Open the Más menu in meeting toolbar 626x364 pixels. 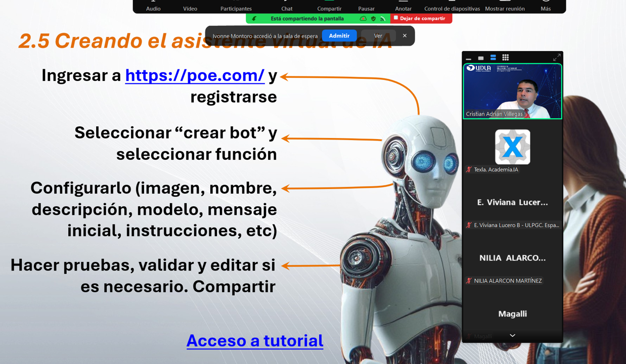(545, 6)
